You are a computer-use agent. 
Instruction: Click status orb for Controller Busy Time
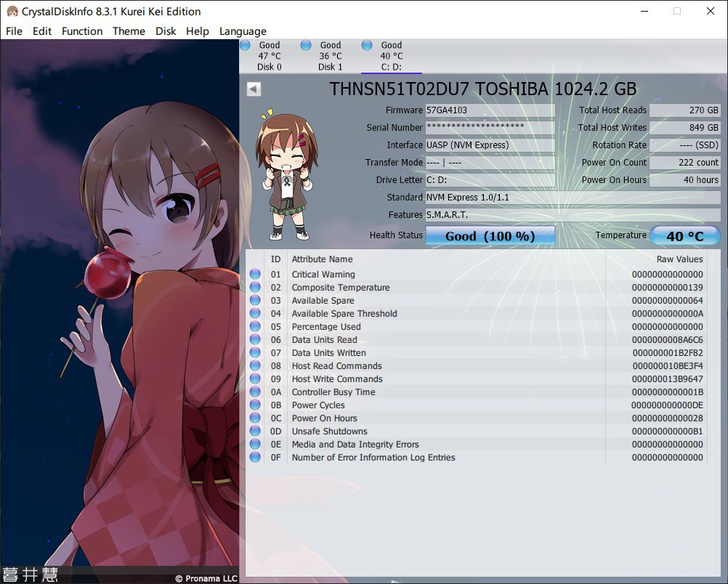(255, 392)
